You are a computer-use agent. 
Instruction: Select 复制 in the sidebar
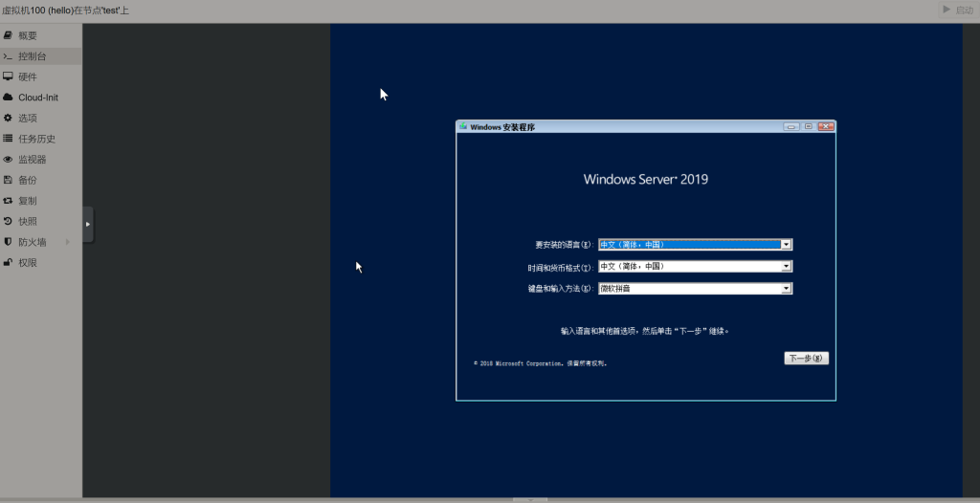pyautogui.click(x=28, y=201)
